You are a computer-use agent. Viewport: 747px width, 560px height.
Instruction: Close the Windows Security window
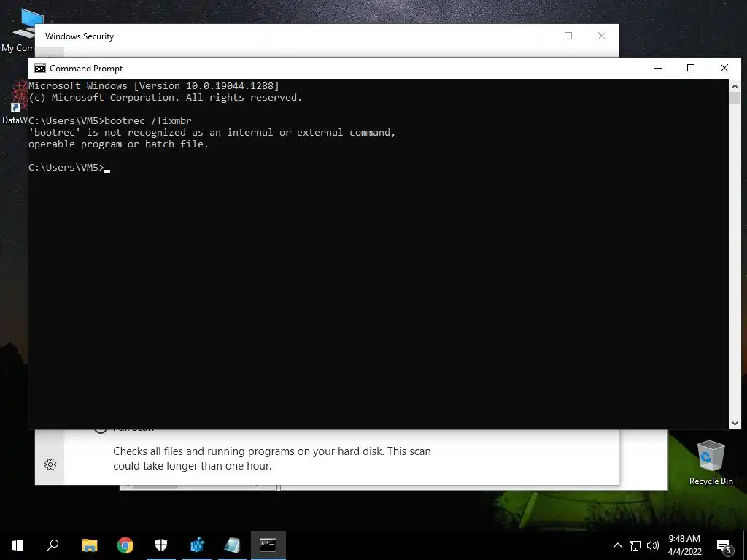pos(602,36)
